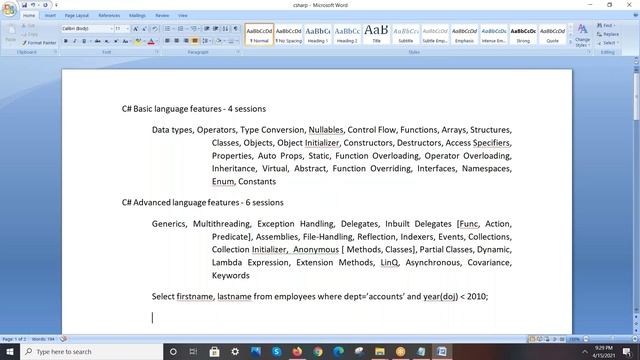Toggle strikethrough formatting

coord(98,41)
